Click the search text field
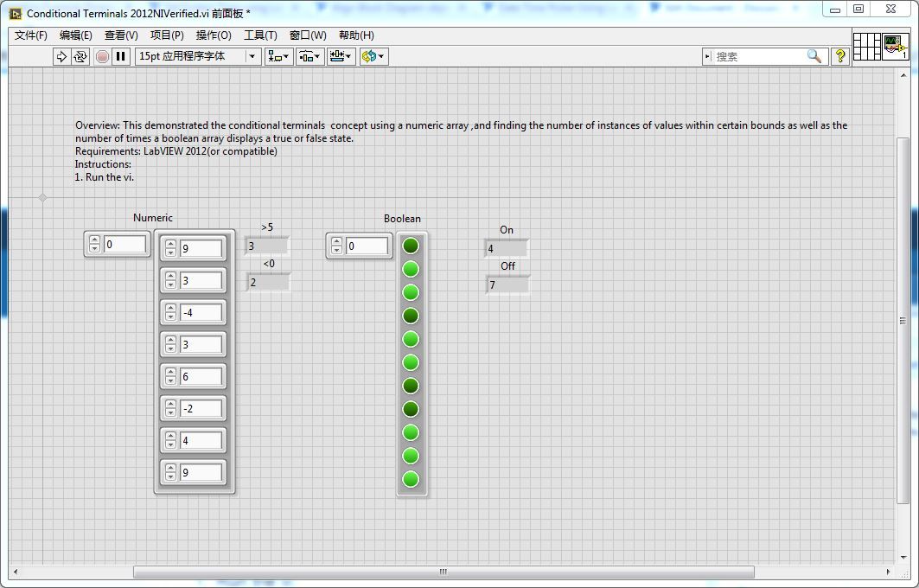The width and height of the screenshot is (919, 588). point(759,56)
